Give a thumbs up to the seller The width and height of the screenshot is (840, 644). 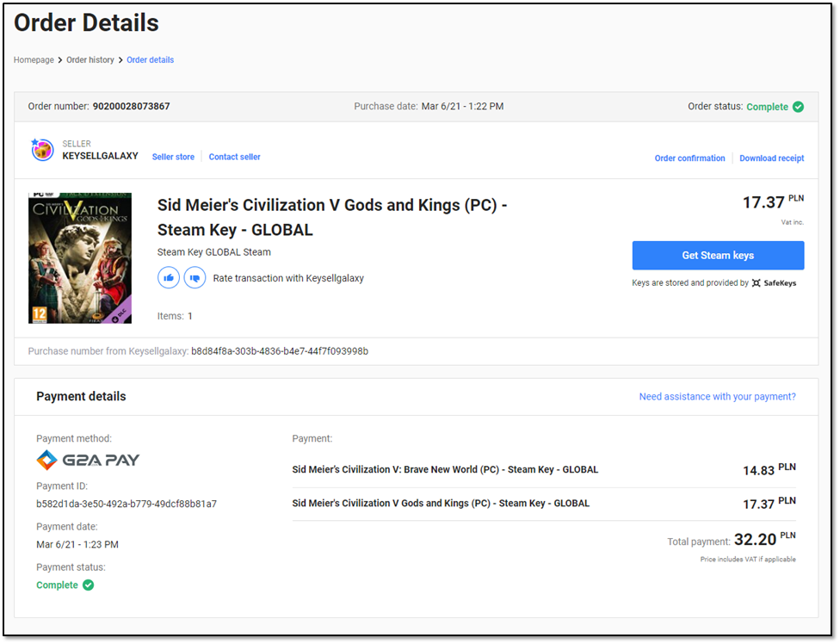[169, 277]
